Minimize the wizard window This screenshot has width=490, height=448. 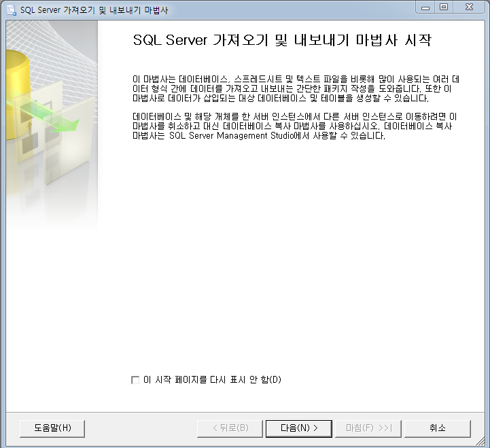pos(425,7)
